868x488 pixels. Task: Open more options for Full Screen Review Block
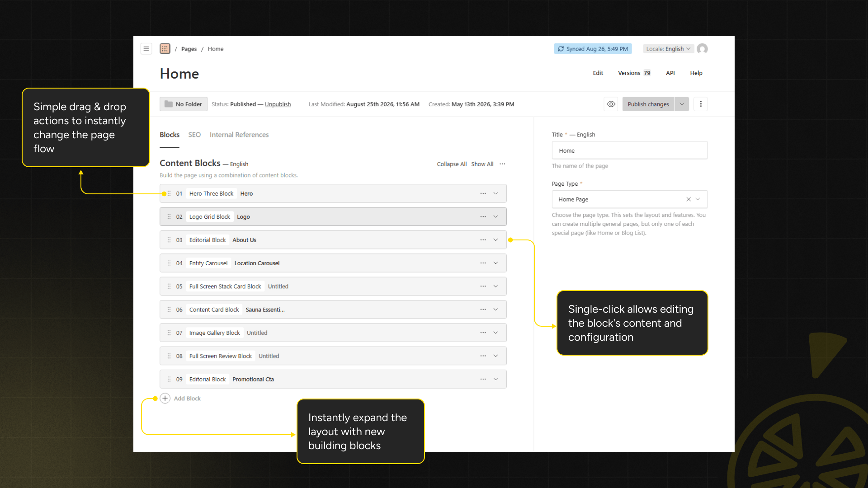coord(483,356)
